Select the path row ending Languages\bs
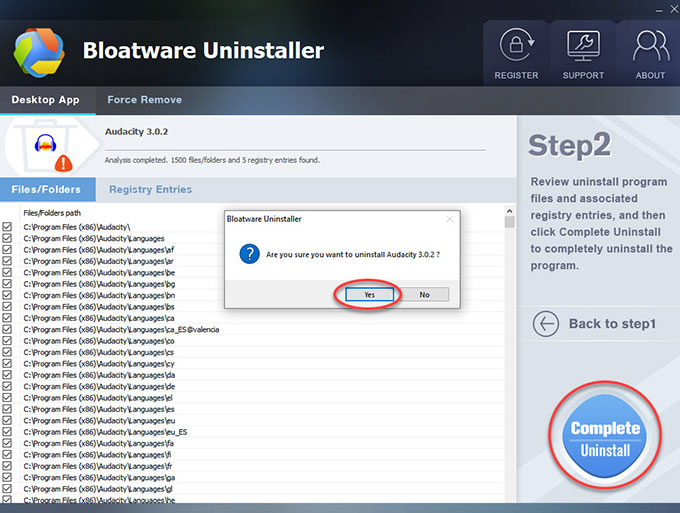The height and width of the screenshot is (513, 680). 99,307
